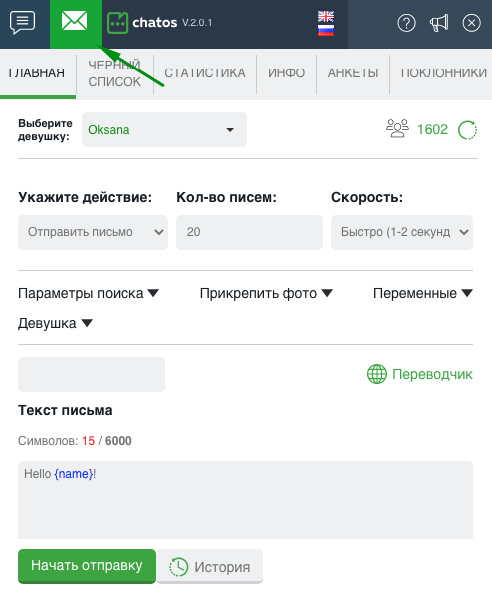The width and height of the screenshot is (492, 596).
Task: Switch language to English flag
Action: [x=326, y=16]
